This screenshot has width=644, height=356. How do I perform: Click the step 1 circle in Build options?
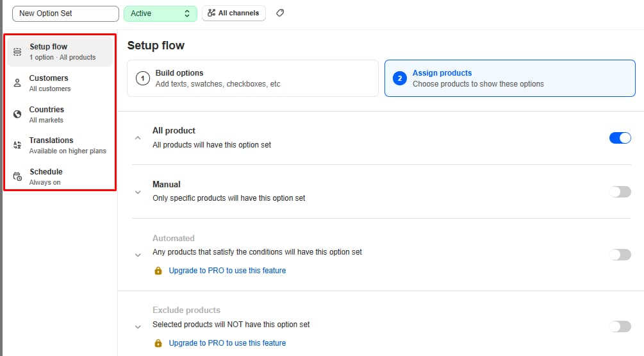click(143, 78)
